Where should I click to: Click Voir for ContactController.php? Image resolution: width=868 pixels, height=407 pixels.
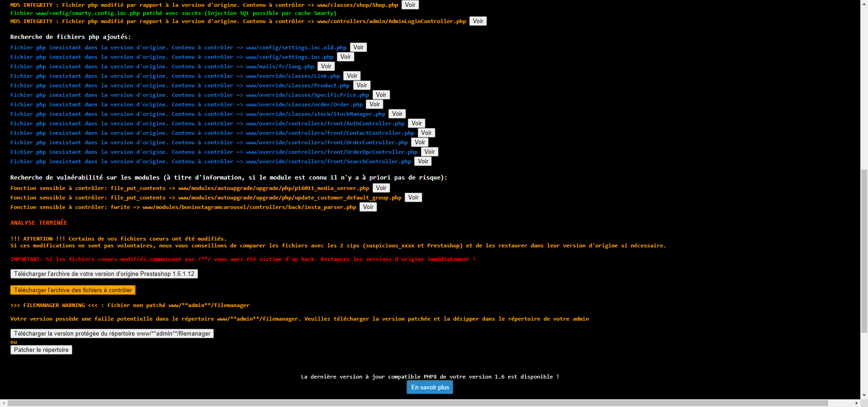[x=426, y=133]
